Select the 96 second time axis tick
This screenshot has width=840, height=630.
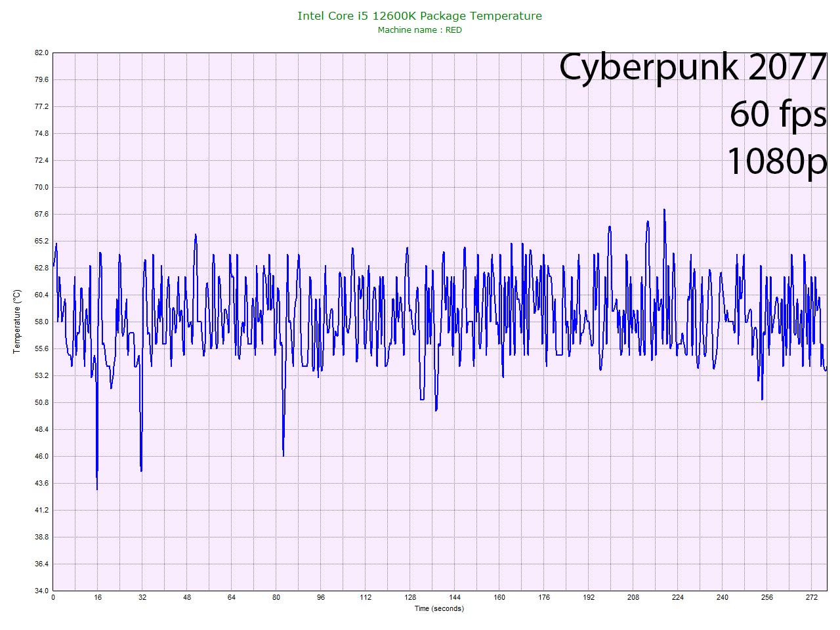coord(321,597)
